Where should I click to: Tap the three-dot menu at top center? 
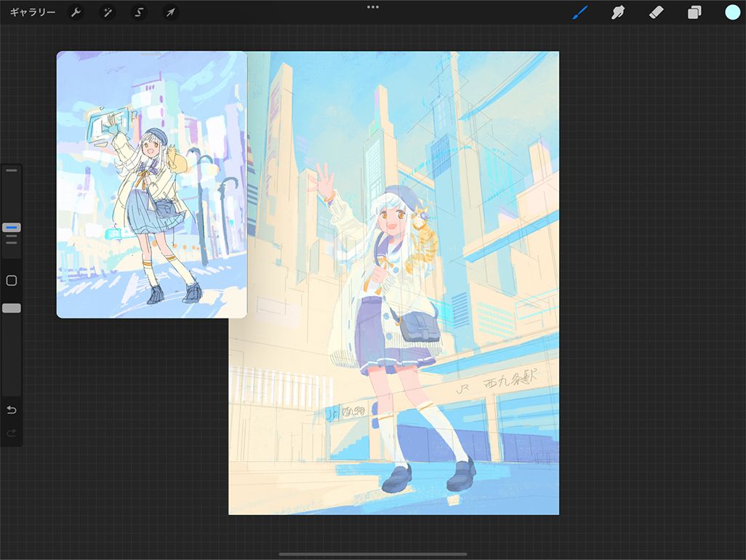(x=373, y=7)
